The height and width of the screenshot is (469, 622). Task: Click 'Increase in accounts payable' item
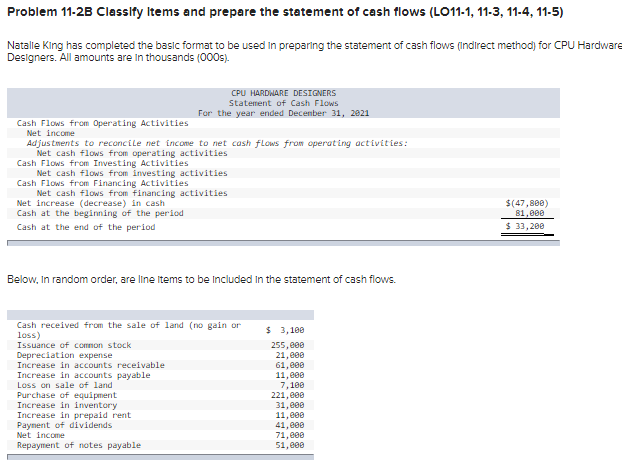tap(83, 375)
